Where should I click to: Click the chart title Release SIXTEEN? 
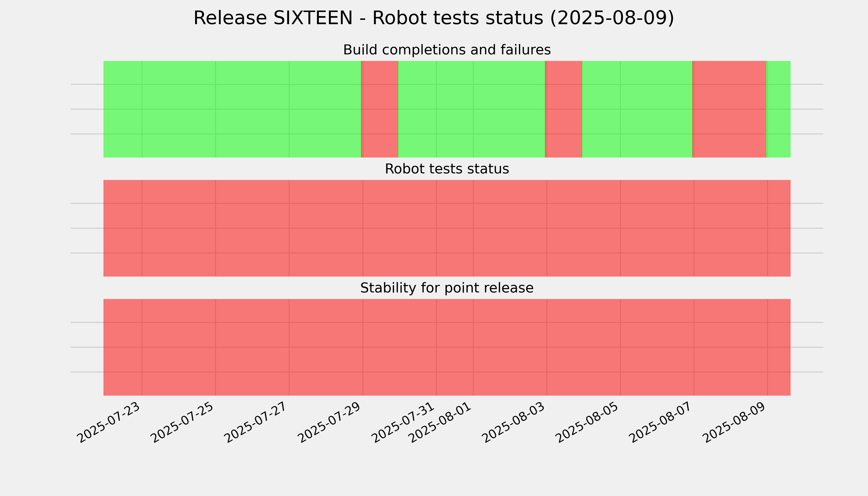tap(434, 18)
